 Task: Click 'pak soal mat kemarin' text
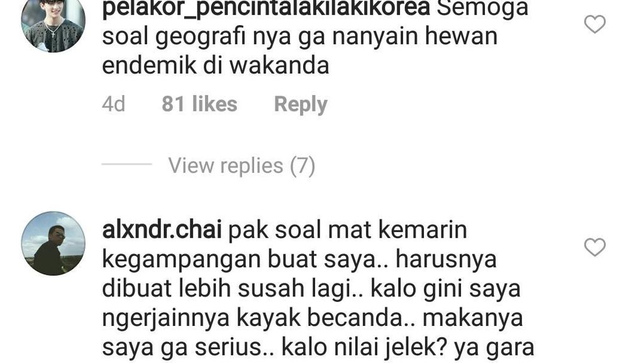(x=347, y=230)
